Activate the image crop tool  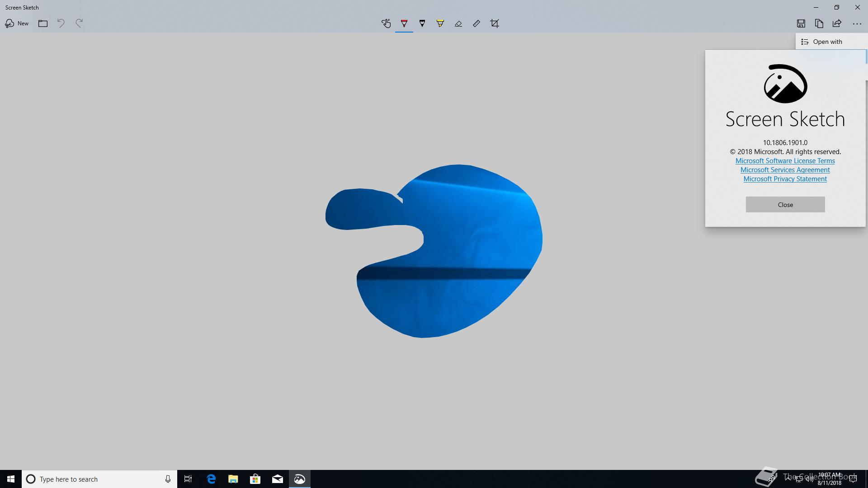495,23
